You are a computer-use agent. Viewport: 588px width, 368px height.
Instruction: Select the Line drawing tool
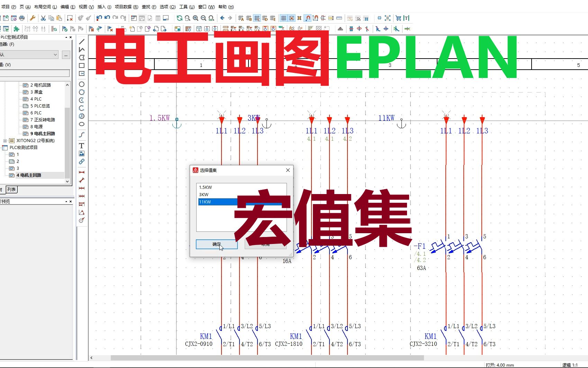point(82,41)
